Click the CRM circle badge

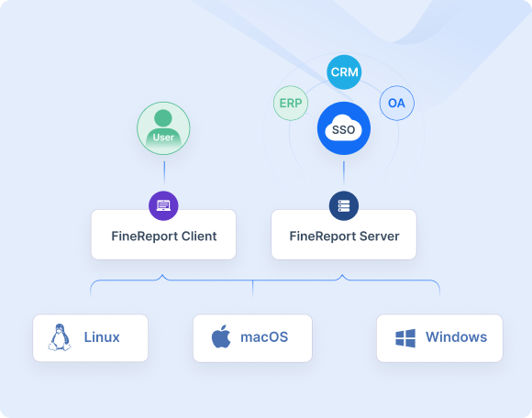click(x=344, y=72)
